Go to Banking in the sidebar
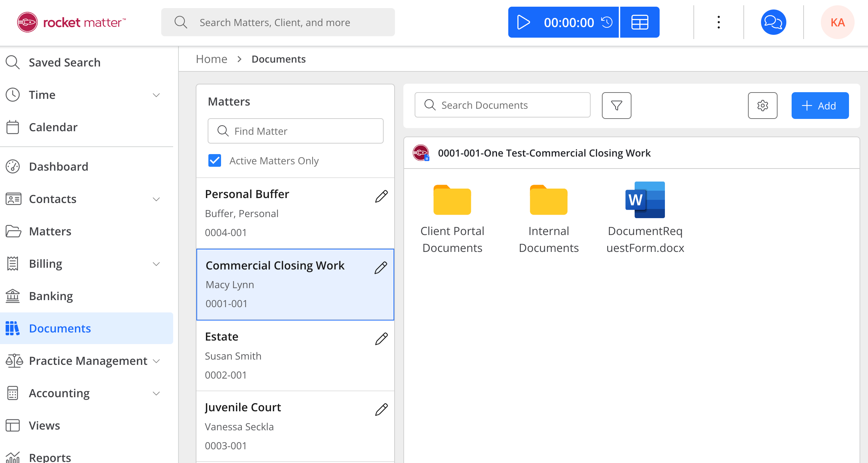The image size is (868, 463). click(x=51, y=296)
